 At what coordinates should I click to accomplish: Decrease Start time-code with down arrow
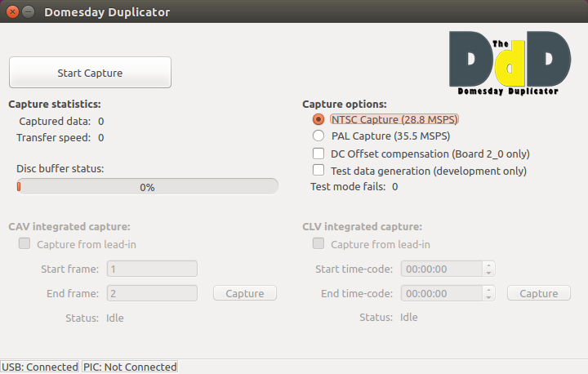click(488, 273)
